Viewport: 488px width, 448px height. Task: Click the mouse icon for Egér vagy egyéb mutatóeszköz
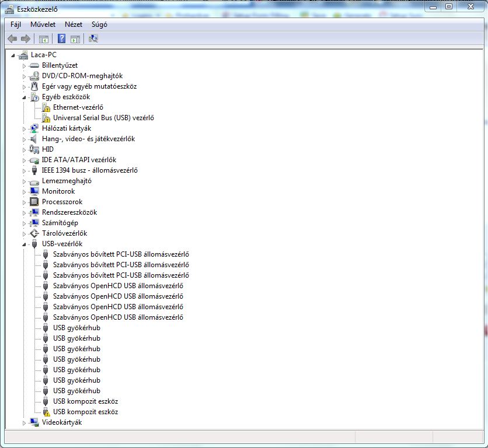[34, 86]
